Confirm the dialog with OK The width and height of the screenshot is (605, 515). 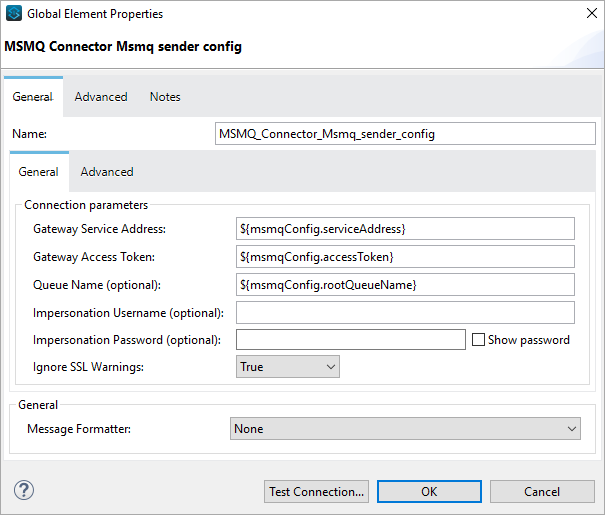[x=429, y=491]
